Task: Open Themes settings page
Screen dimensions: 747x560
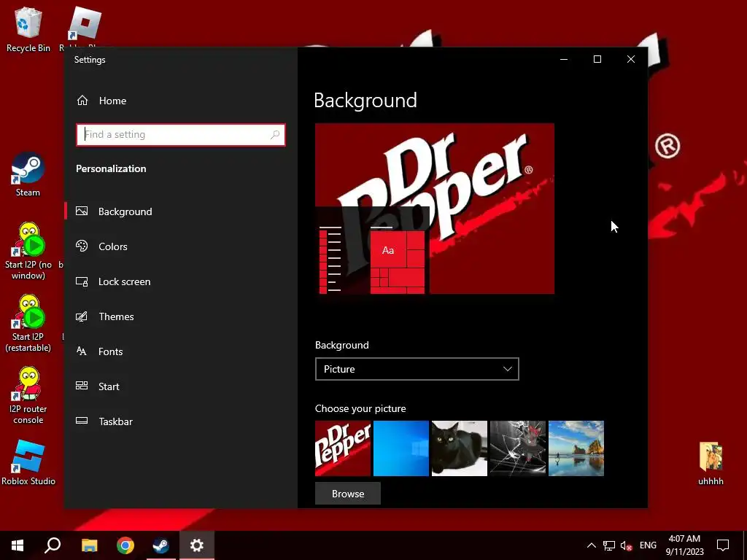Action: pos(181,316)
